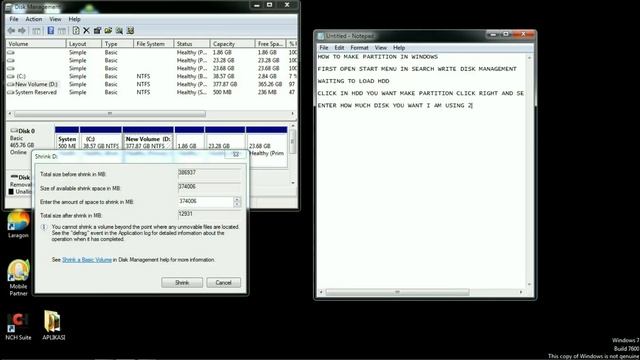Click Notepad's horizontal scrollbar thumb
Viewport: 640px width, 360px height.
(397, 292)
